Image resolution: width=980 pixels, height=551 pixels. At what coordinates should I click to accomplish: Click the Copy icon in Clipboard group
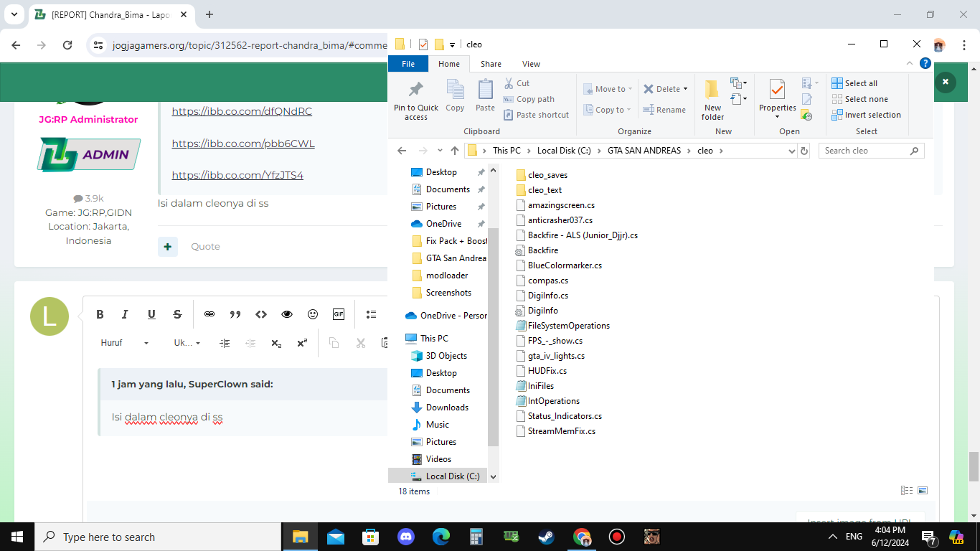[x=455, y=90]
